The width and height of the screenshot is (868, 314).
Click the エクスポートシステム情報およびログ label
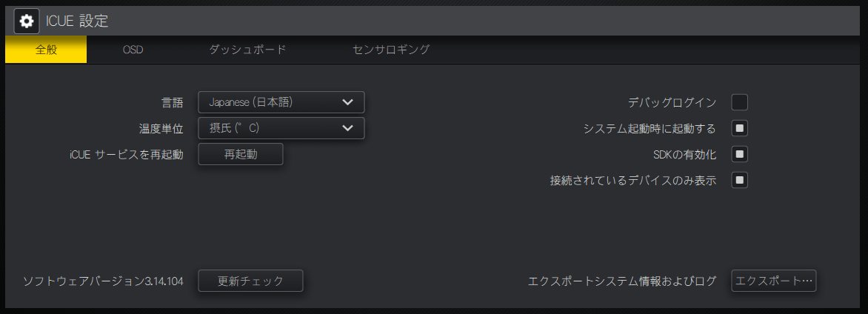coord(622,281)
